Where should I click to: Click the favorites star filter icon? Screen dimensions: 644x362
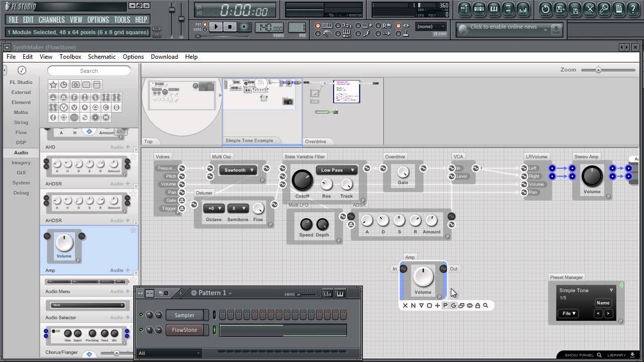tap(53, 84)
